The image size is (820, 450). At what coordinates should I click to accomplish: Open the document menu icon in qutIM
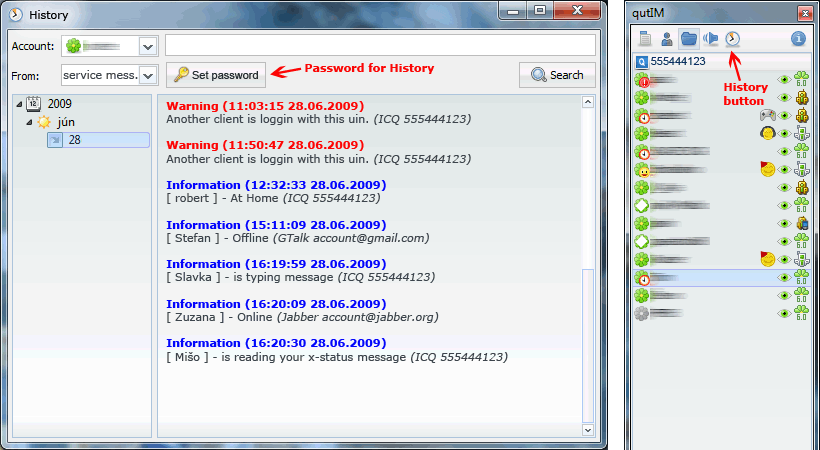click(645, 39)
